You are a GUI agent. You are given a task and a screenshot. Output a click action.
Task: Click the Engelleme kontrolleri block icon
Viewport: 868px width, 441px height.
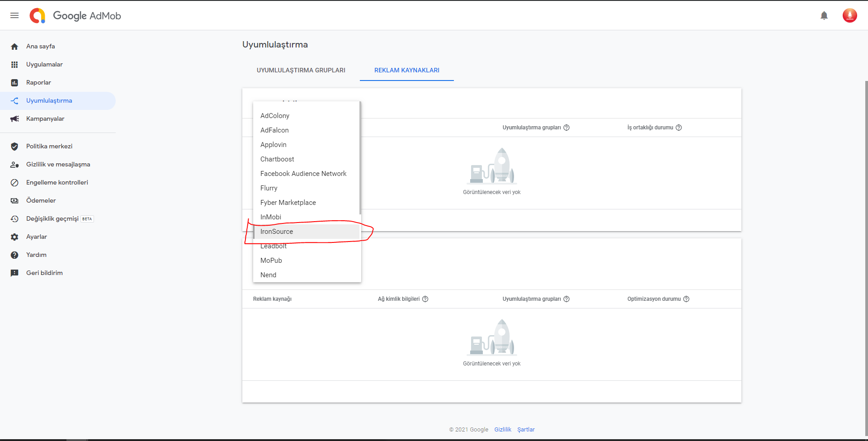coord(14,183)
